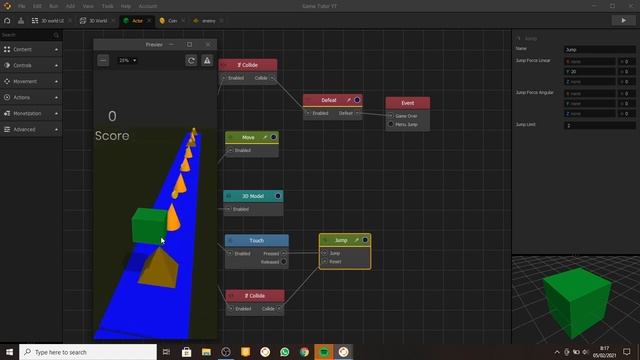Image resolution: width=640 pixels, height=360 pixels.
Task: Switch to the Coin tab
Action: pyautogui.click(x=171, y=20)
